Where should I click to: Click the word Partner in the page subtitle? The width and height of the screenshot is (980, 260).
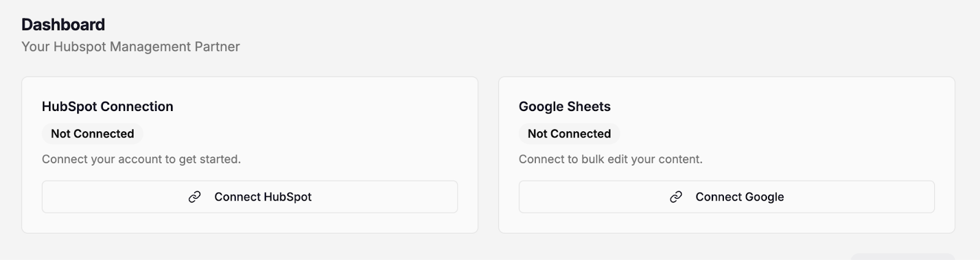coord(217,47)
